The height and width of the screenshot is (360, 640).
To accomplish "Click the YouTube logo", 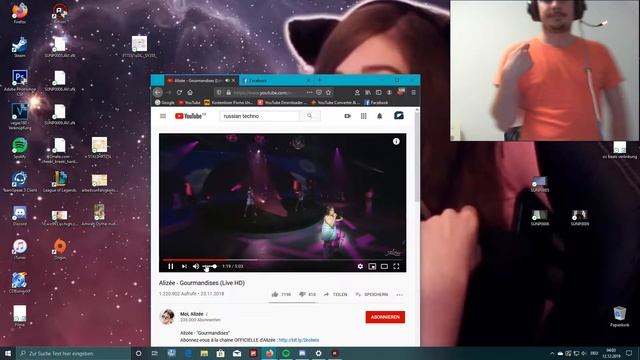I will click(x=190, y=116).
